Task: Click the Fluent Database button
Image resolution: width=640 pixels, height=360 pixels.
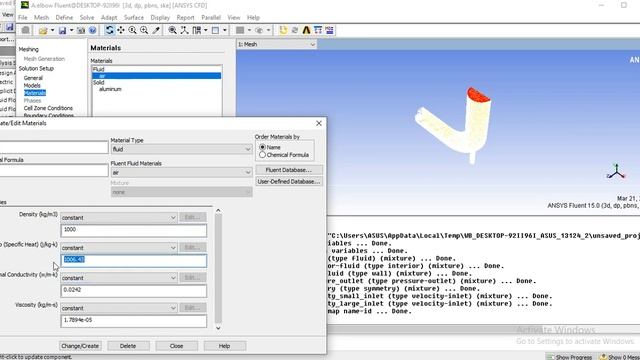Action: click(x=289, y=170)
